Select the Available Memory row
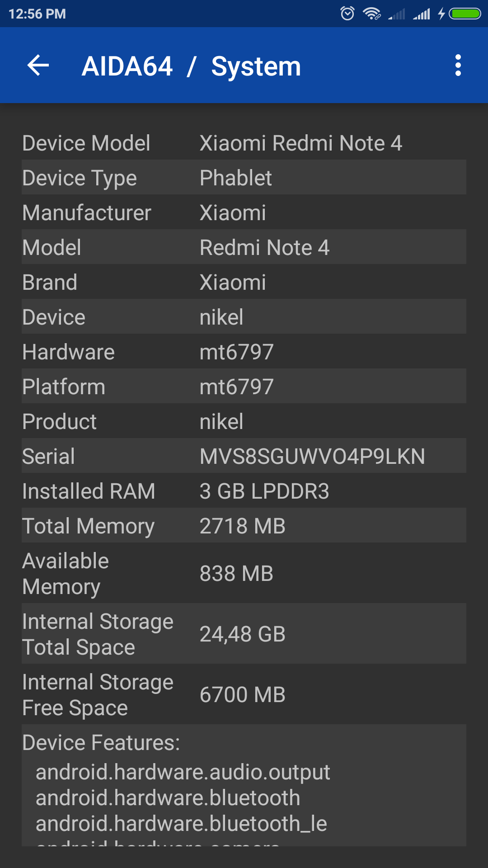This screenshot has width=488, height=868. tap(244, 573)
